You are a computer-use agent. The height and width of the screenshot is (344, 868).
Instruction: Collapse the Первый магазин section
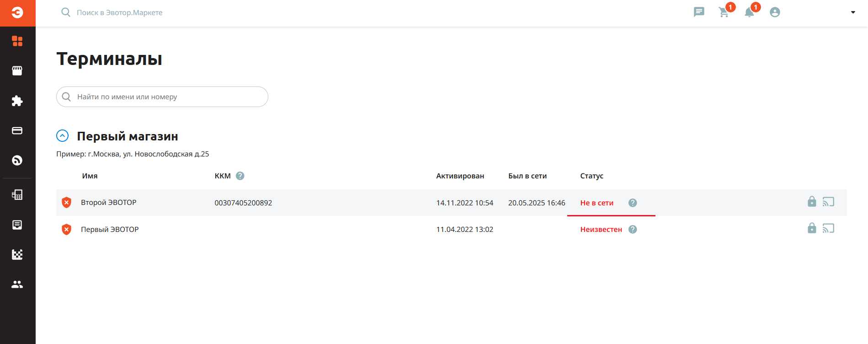pyautogui.click(x=63, y=136)
